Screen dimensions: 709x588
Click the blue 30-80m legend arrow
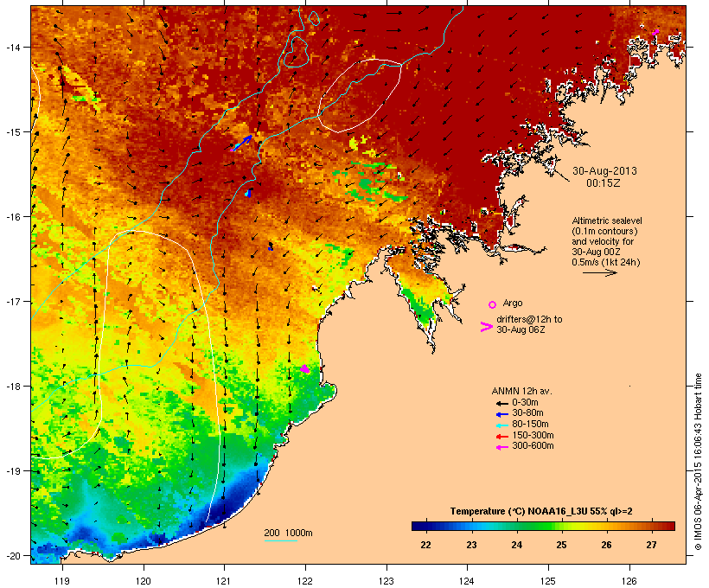point(501,414)
